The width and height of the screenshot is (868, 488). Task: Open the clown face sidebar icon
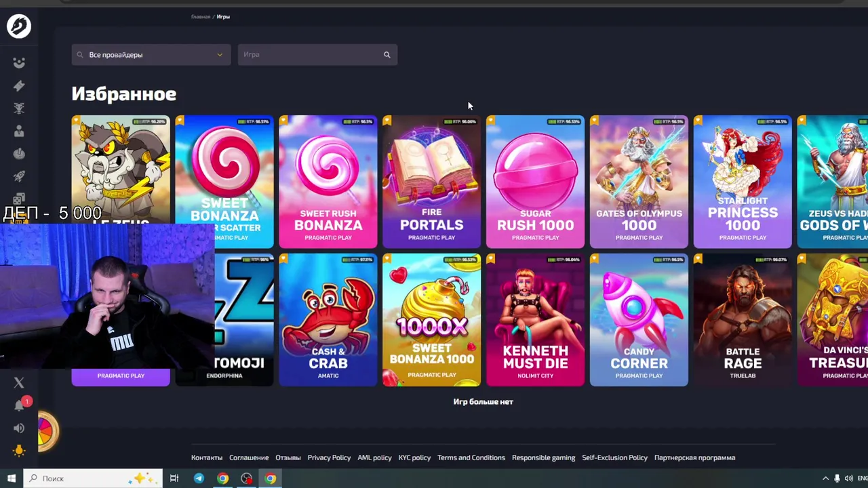tap(19, 63)
